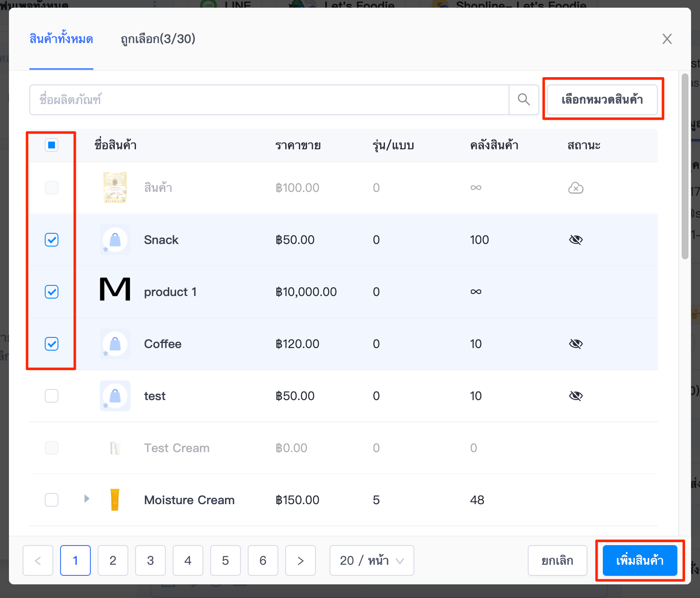Click the hidden-eye status icon for Snack

point(576,240)
